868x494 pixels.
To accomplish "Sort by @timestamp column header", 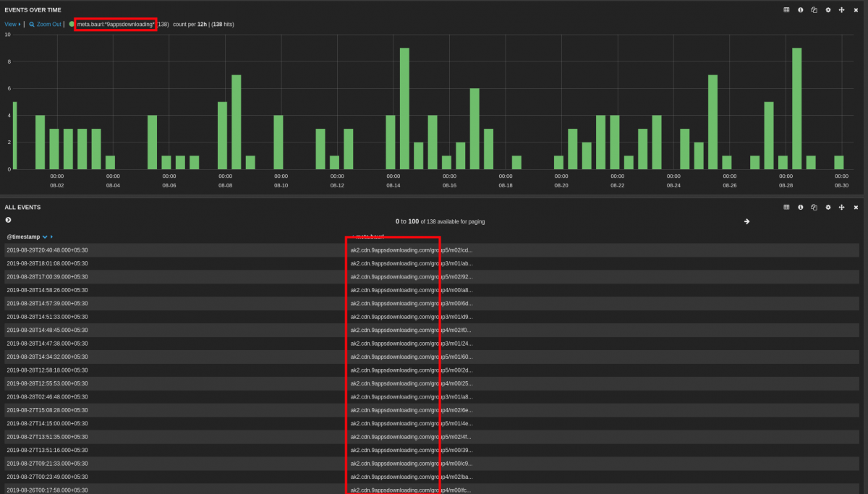I will [x=23, y=237].
